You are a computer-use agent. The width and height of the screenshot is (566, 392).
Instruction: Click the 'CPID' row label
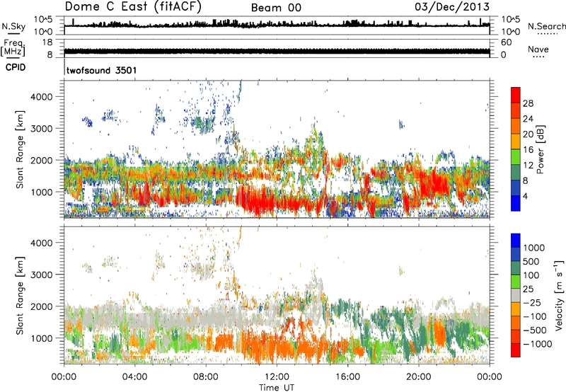16,67
